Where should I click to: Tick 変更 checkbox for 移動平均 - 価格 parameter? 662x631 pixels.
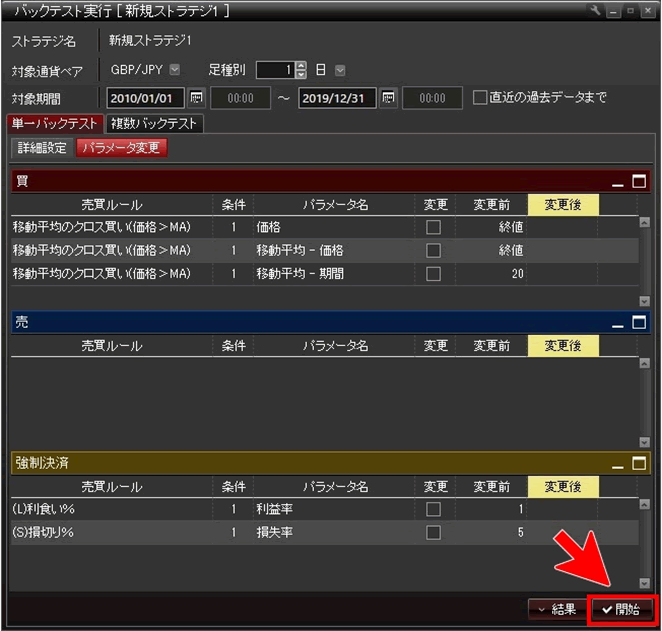click(433, 250)
